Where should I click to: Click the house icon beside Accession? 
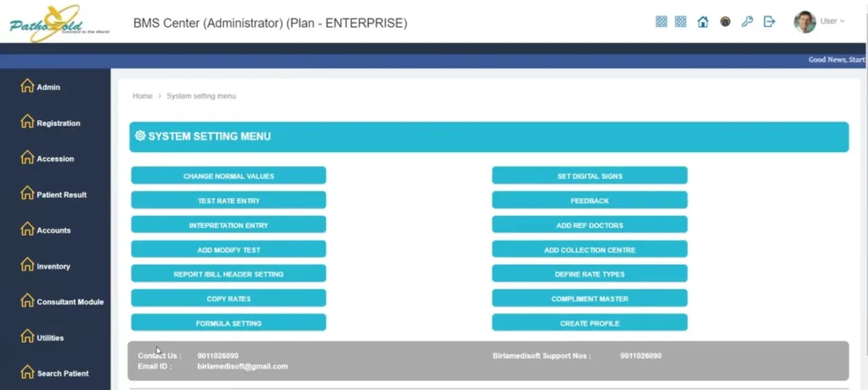point(27,158)
